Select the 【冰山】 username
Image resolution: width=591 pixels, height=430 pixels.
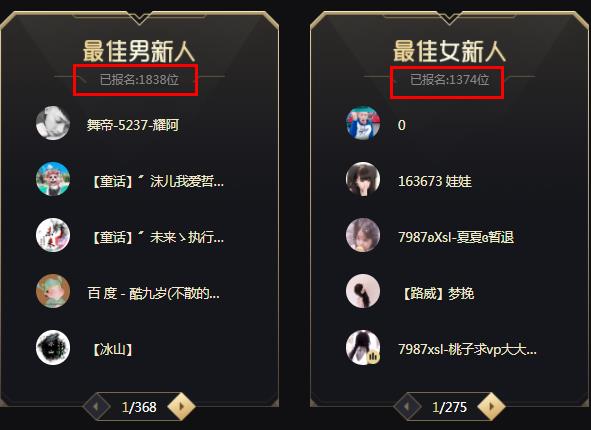(111, 349)
